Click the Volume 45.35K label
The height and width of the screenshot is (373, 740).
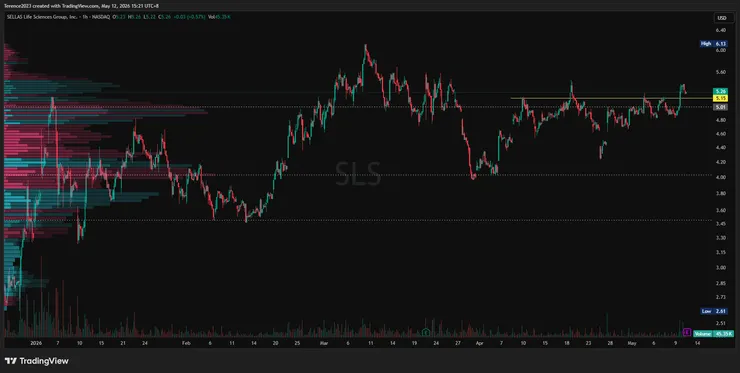714,333
